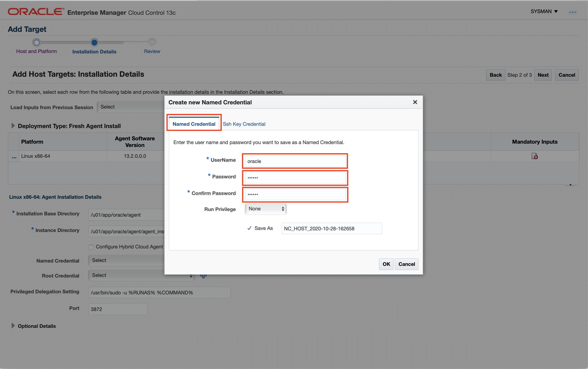Enable Configure Hybrid Cloud Agent checkbox
The width and height of the screenshot is (588, 369).
tap(91, 247)
